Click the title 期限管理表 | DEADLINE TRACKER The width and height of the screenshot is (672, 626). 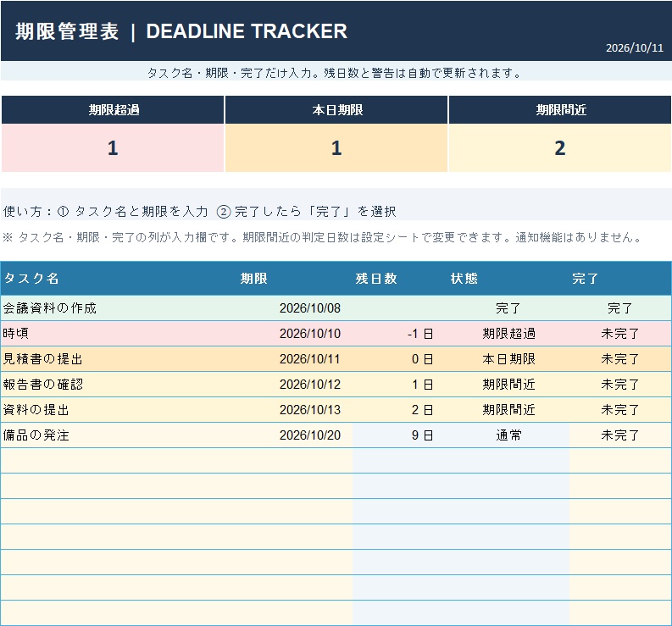[x=181, y=31]
